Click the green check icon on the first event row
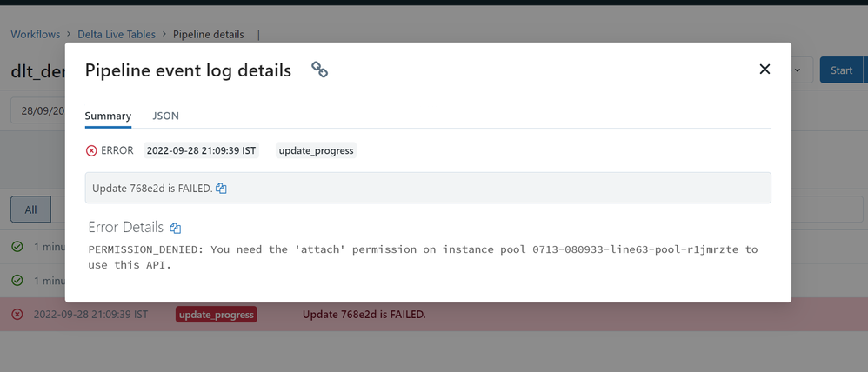 pyautogui.click(x=17, y=247)
